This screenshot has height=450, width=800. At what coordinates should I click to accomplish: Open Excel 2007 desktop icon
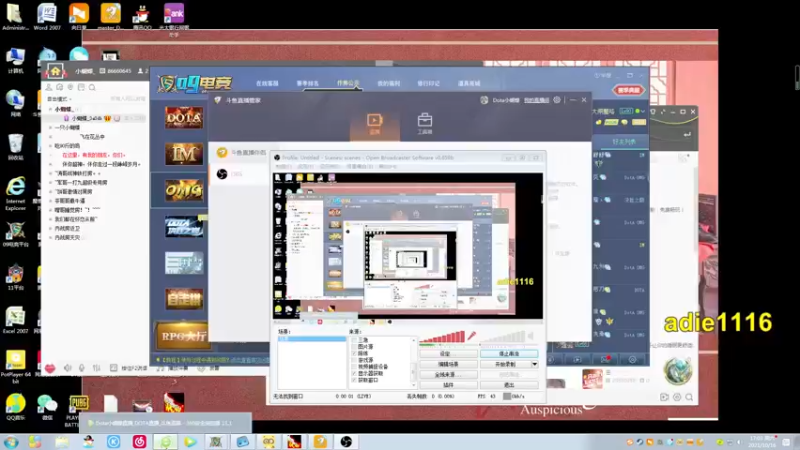pyautogui.click(x=15, y=320)
